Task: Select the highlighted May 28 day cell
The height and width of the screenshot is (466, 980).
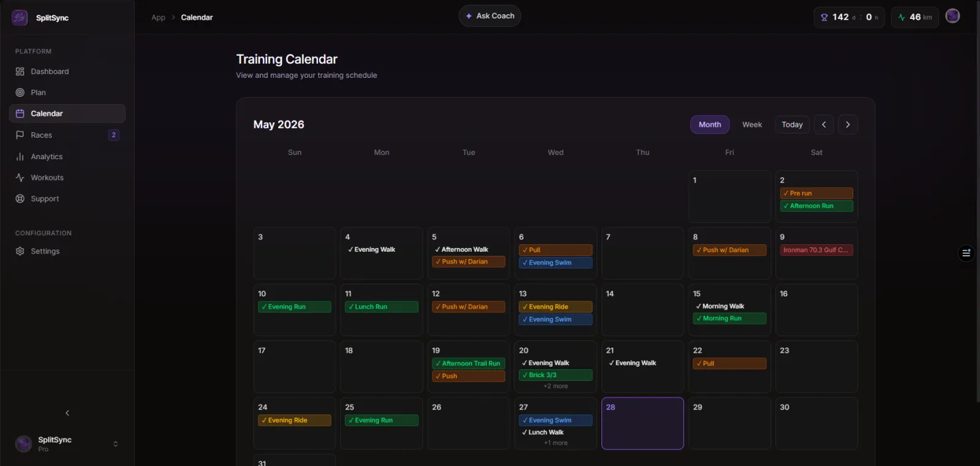Action: pos(643,424)
